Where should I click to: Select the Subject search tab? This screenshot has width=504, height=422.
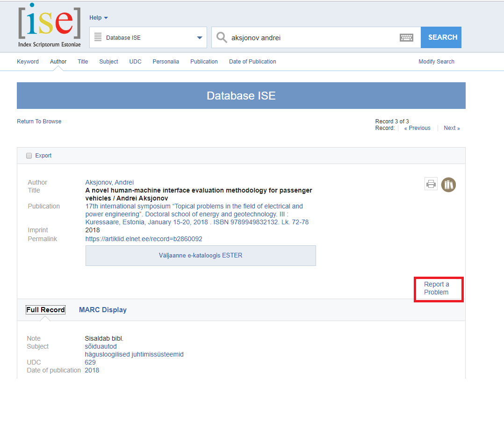point(108,61)
